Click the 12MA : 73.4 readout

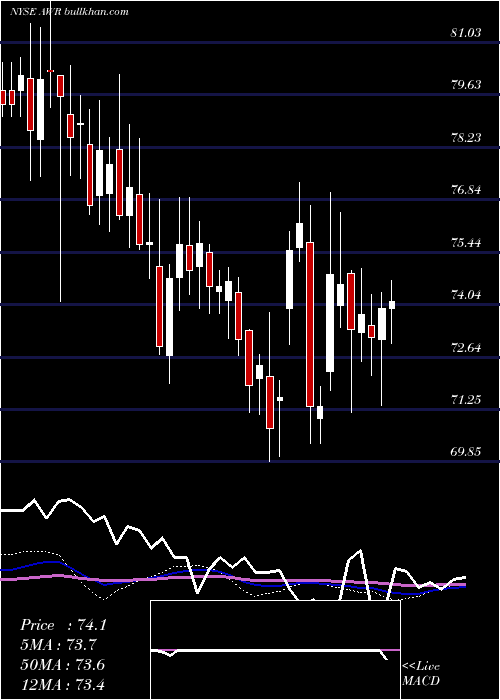pyautogui.click(x=62, y=684)
